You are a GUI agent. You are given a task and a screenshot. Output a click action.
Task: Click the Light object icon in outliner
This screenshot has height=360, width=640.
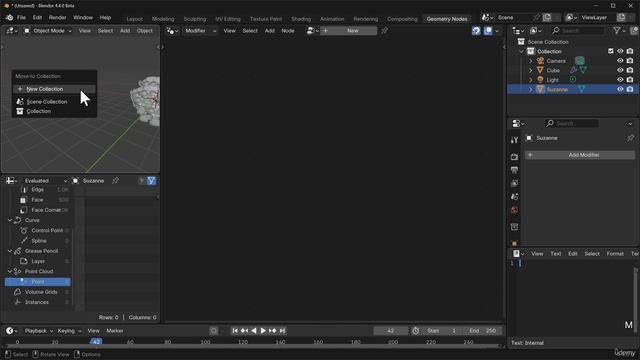pyautogui.click(x=540, y=80)
